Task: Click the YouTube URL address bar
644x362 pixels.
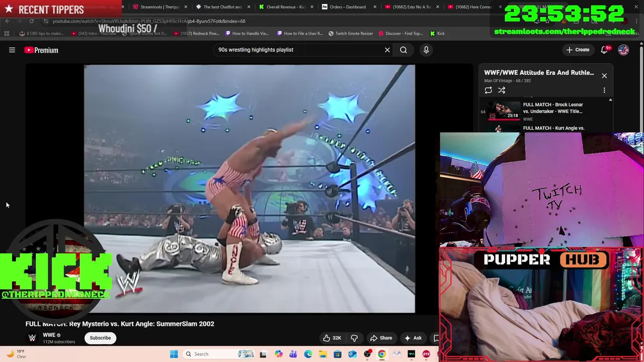Action: [148, 21]
